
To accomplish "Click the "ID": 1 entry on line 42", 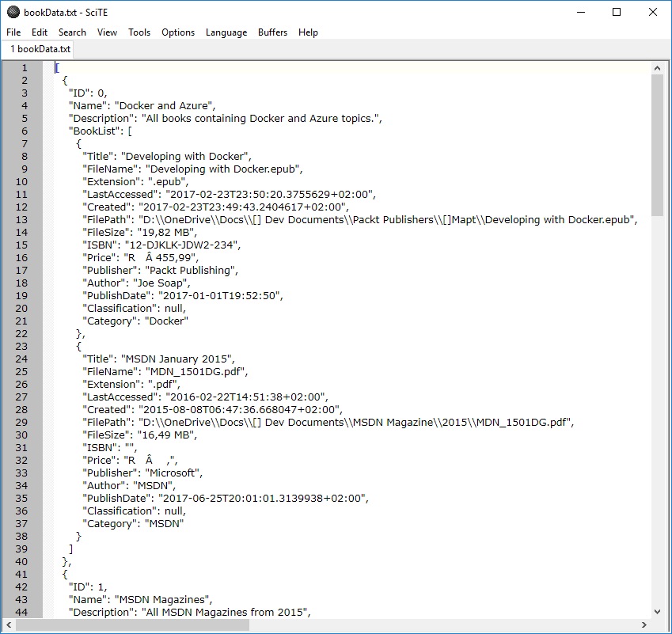I will click(87, 587).
